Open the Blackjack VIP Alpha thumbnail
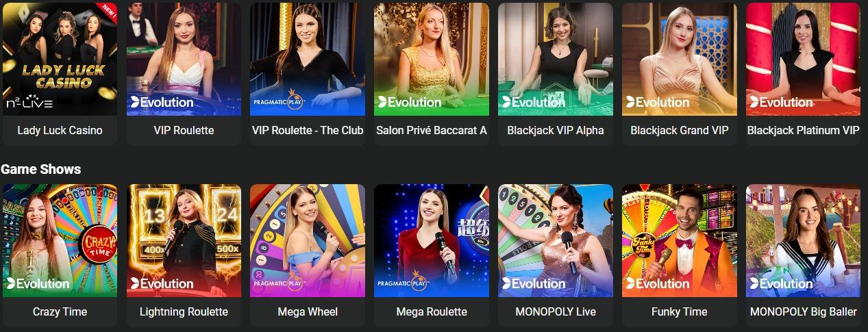 pyautogui.click(x=556, y=59)
